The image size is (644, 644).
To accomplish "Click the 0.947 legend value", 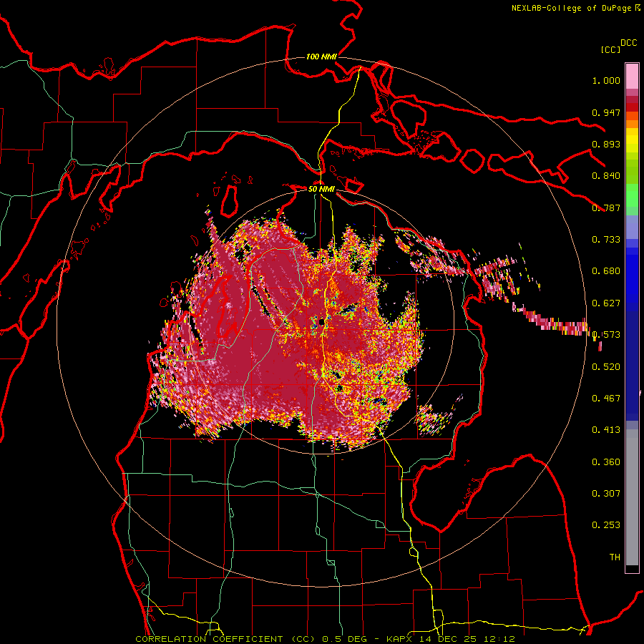I will [x=606, y=112].
